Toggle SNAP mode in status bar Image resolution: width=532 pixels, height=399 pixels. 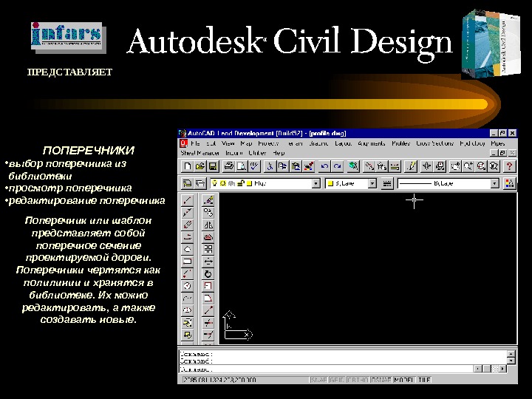tap(319, 380)
